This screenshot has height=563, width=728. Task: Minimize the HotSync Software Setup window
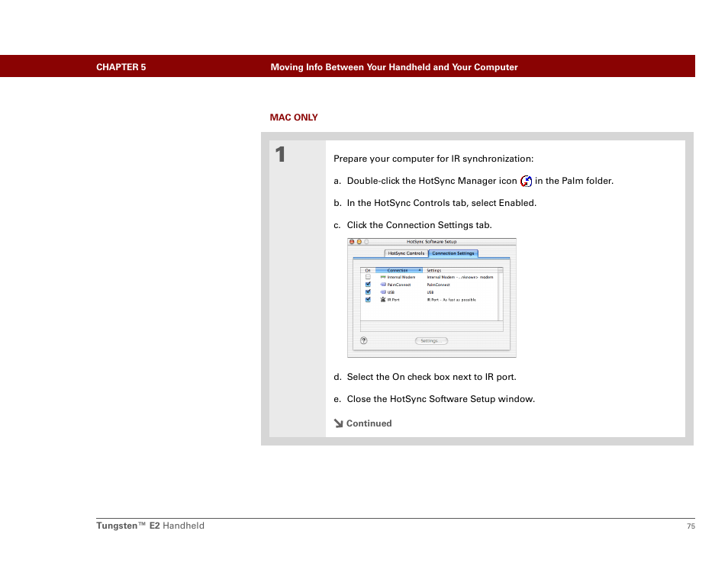(x=359, y=242)
